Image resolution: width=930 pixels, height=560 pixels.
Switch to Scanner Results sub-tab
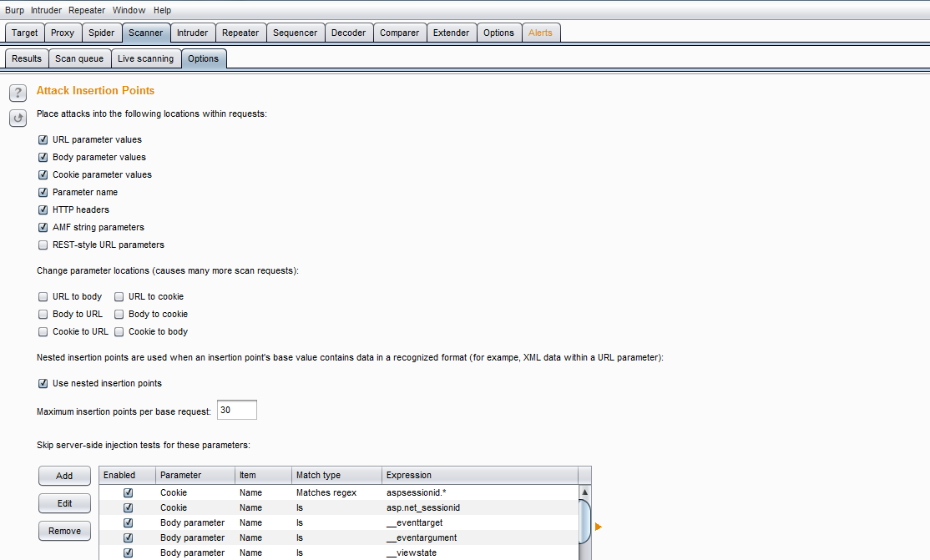(27, 58)
